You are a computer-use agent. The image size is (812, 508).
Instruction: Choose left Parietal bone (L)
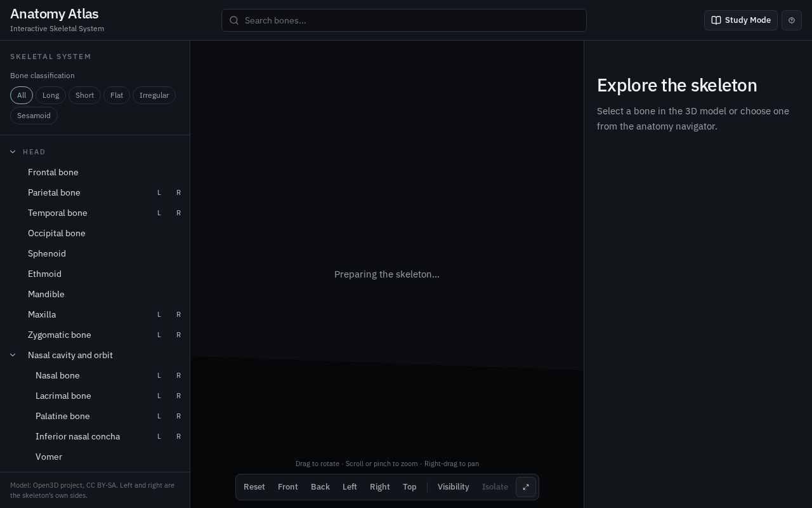(159, 192)
